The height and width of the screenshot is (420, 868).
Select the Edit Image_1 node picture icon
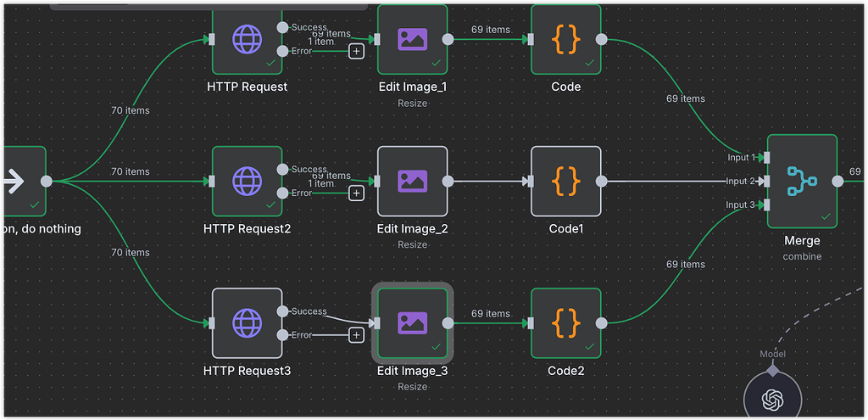tap(413, 39)
